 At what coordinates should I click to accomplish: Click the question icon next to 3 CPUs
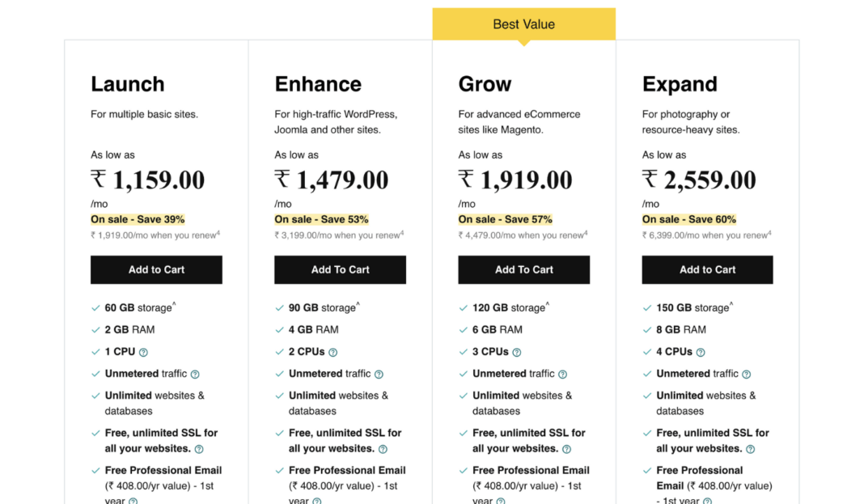pos(517,351)
